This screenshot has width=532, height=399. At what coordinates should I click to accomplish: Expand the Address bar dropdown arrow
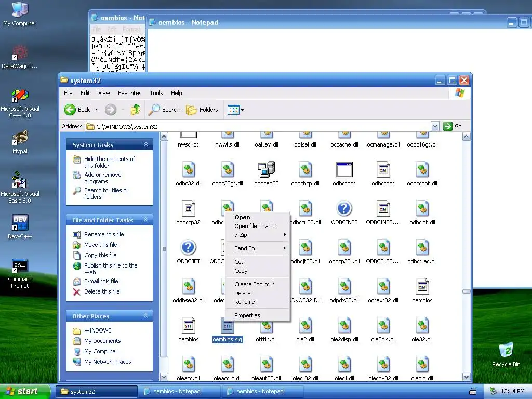click(x=435, y=126)
